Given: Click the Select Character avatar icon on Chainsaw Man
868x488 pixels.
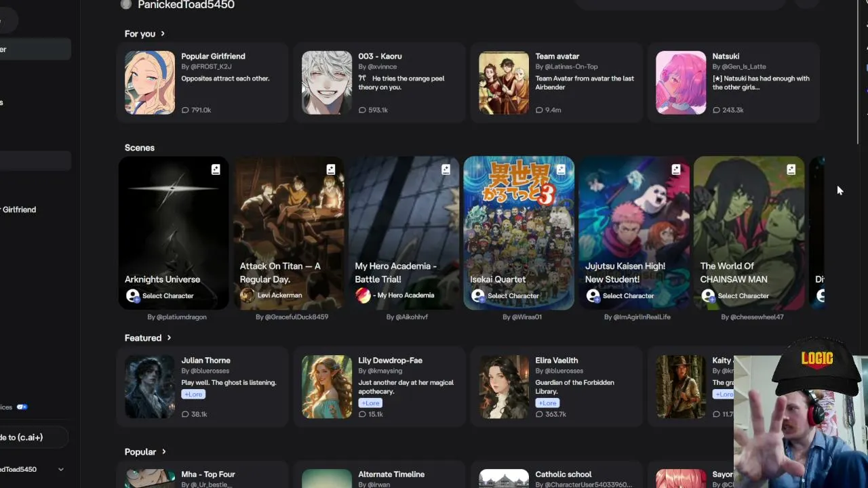Looking at the screenshot, I should (x=709, y=296).
